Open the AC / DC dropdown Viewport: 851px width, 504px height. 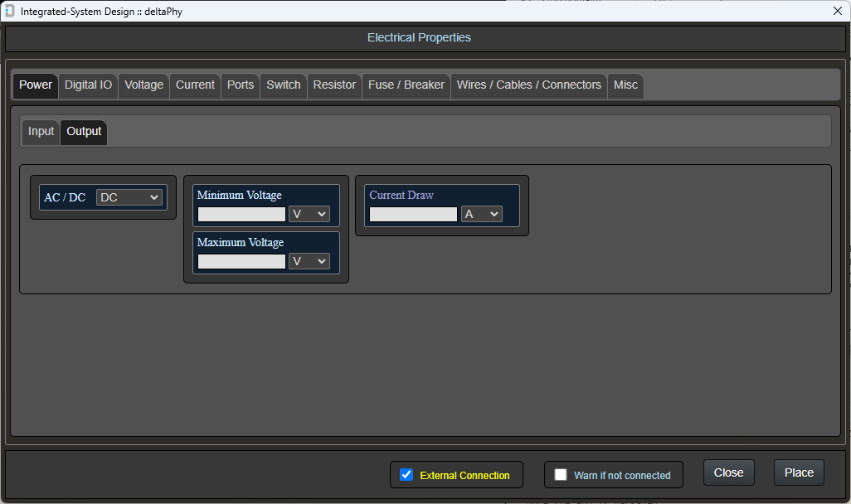[x=129, y=197]
